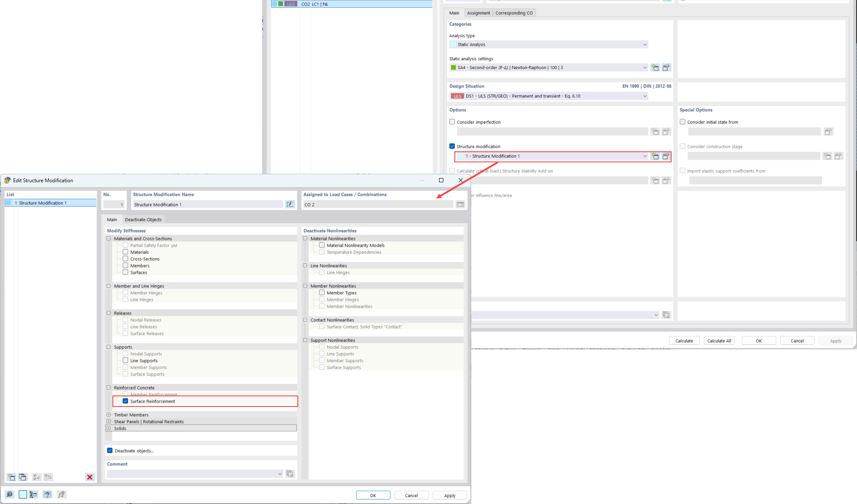Enable the Consider imperfection checkbox

pyautogui.click(x=452, y=122)
